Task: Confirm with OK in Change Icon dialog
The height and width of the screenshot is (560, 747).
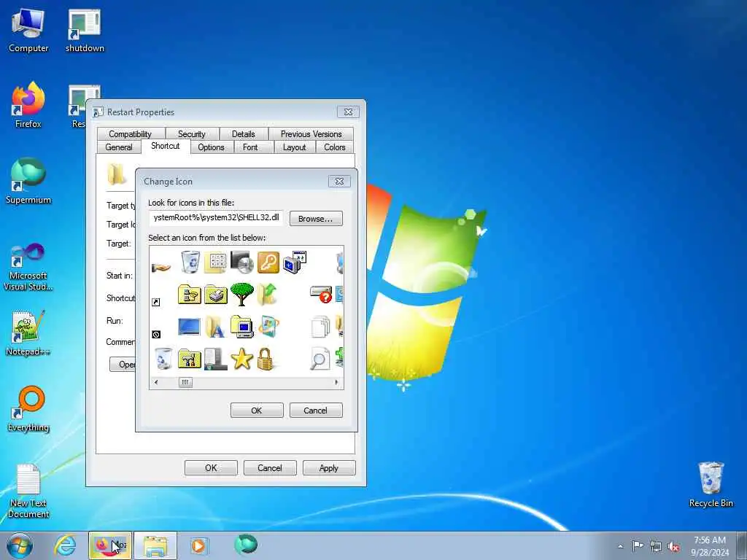Action: click(257, 411)
